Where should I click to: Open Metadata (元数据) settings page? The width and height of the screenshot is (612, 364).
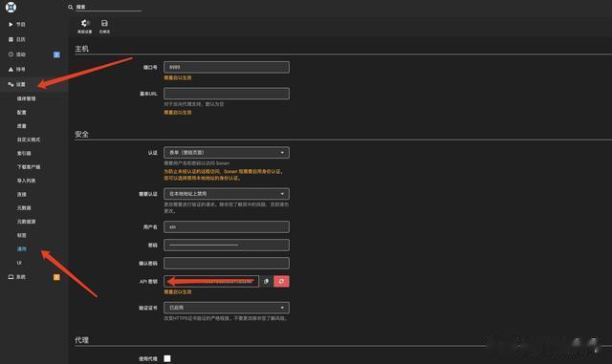[24, 208]
